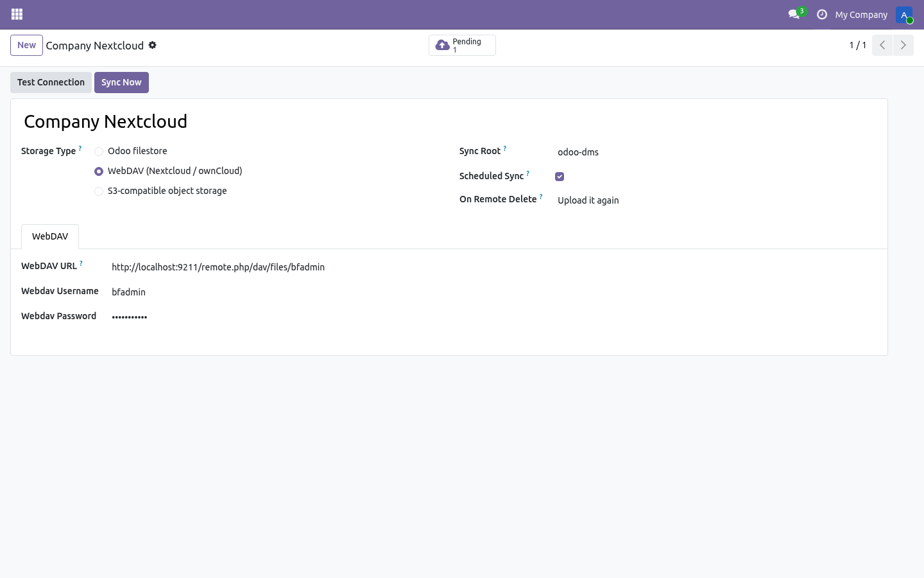
Task: Switch to the WebDAV tab
Action: point(50,236)
